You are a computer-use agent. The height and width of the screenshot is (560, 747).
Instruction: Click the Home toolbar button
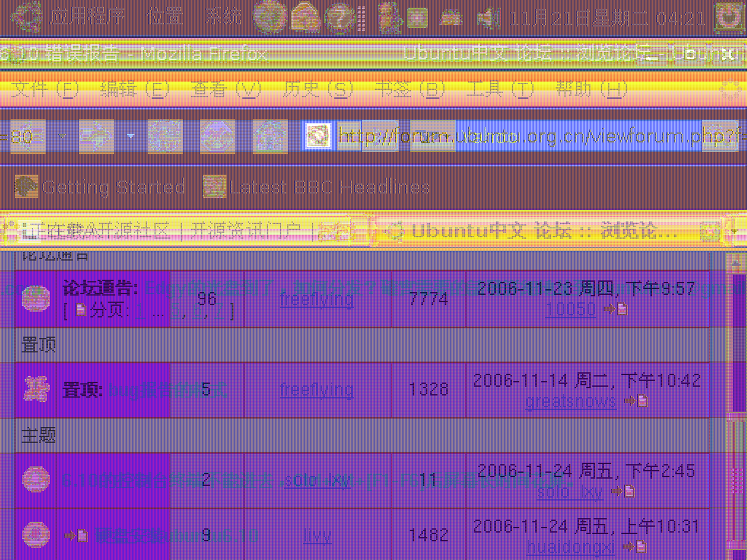(270, 136)
